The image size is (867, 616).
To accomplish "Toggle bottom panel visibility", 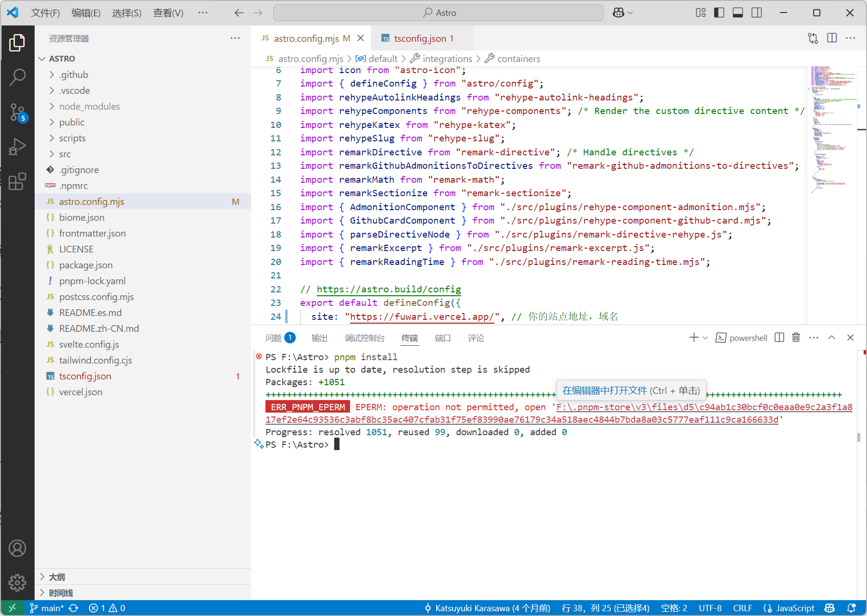I will (x=738, y=13).
